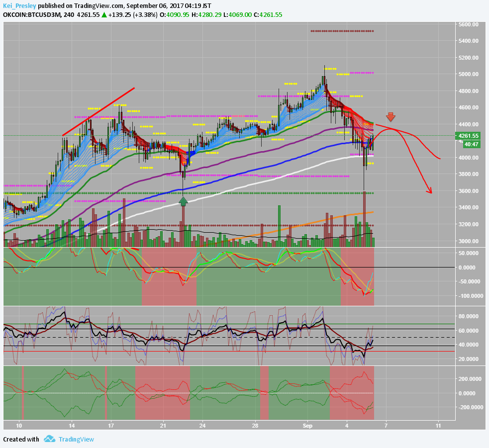Open the Kei_Presley author link
Screen dimensions: 489x448
(19, 5)
